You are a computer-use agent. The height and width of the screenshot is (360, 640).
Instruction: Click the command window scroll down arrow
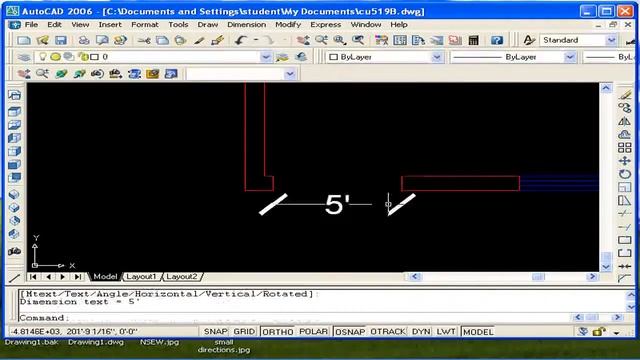point(631,307)
